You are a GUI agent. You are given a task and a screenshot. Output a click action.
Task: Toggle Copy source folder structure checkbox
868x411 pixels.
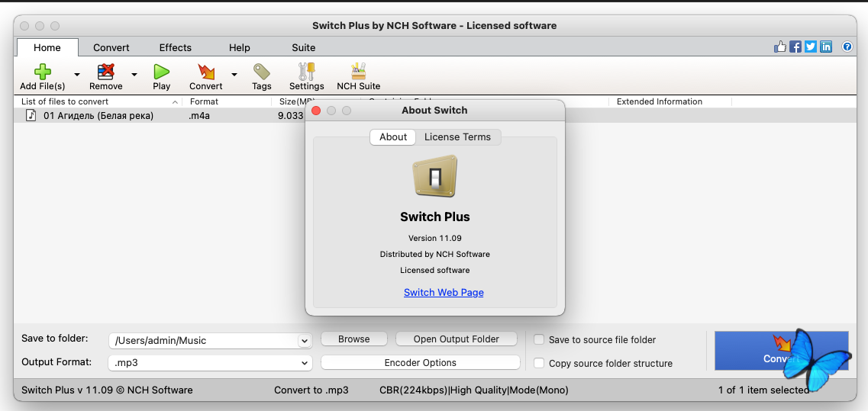click(540, 364)
